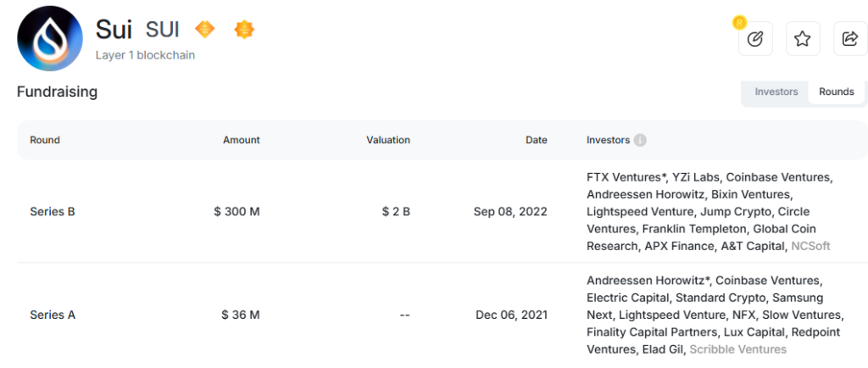Open FTX Ventures investor link
This screenshot has height=368, width=868.
[626, 177]
